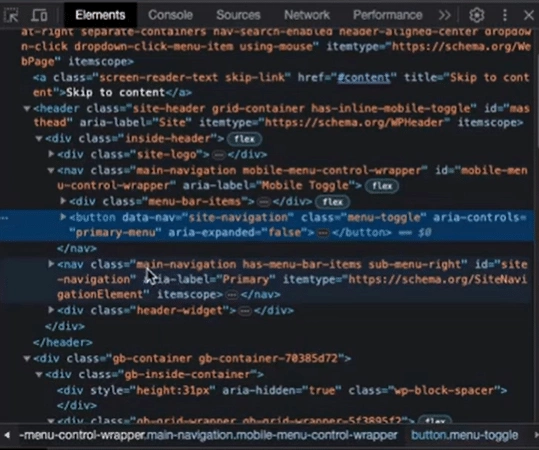Click the ellipsis inside the site-logo div
539x450 pixels.
[x=218, y=155]
